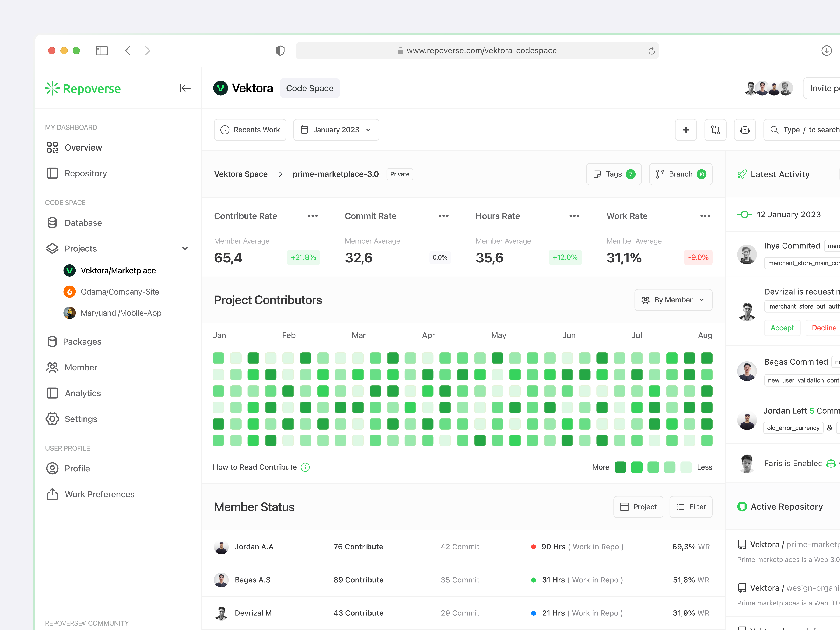
Task: Open Work Rate three-dot options
Action: (705, 216)
